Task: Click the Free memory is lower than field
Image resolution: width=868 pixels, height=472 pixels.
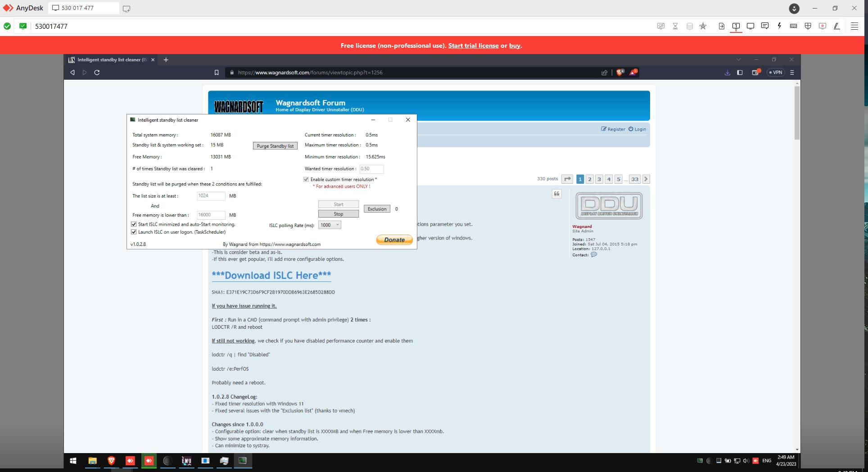Action: pyautogui.click(x=211, y=215)
